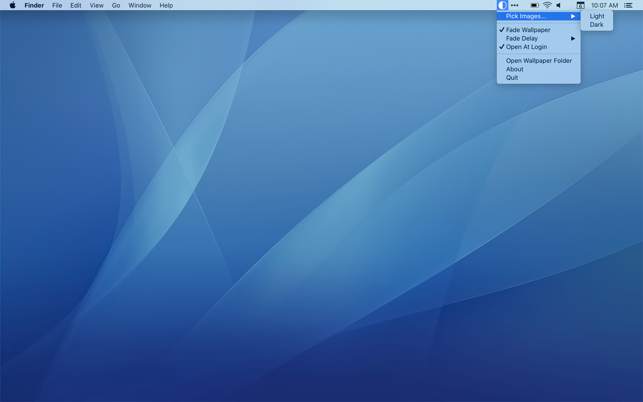This screenshot has height=402, width=643.
Task: Choose Dark in the Pick Images submenu
Action: [597, 25]
